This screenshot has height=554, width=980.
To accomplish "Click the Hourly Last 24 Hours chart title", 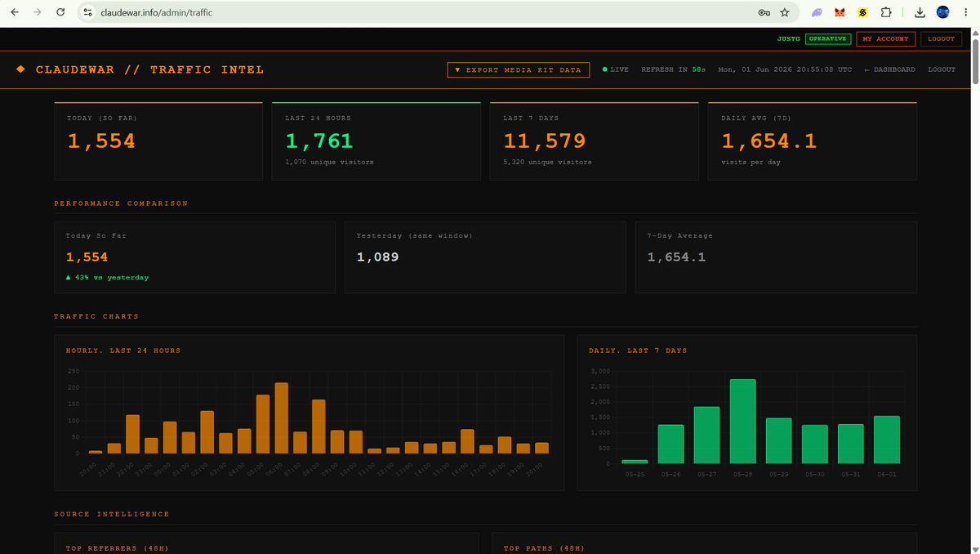I will [123, 351].
